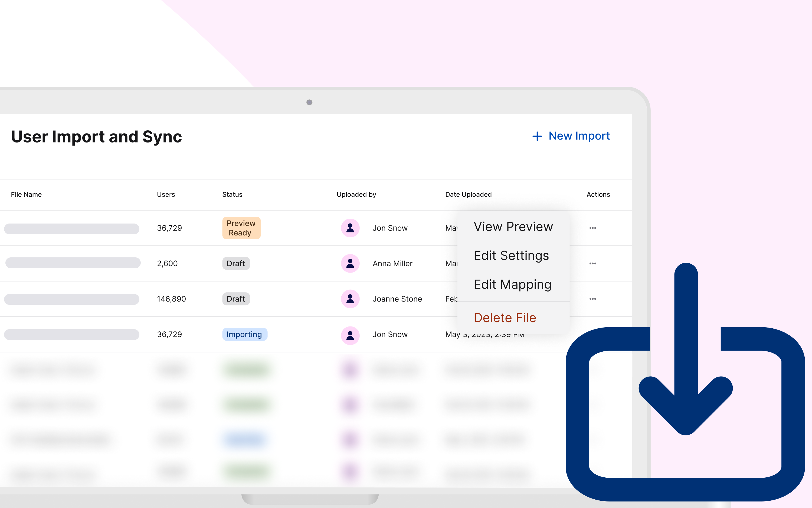The image size is (812, 508).
Task: Click the Status column header
Action: click(x=232, y=195)
